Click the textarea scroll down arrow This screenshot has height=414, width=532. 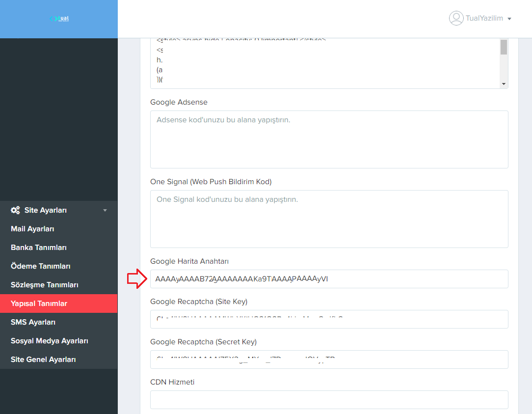[504, 84]
